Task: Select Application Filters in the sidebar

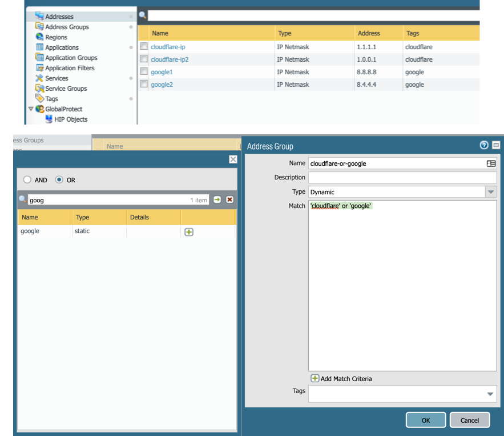Action: click(70, 68)
